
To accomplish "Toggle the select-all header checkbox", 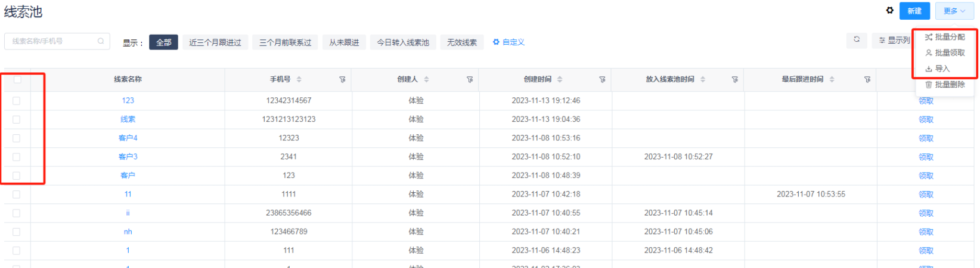I will (17, 79).
